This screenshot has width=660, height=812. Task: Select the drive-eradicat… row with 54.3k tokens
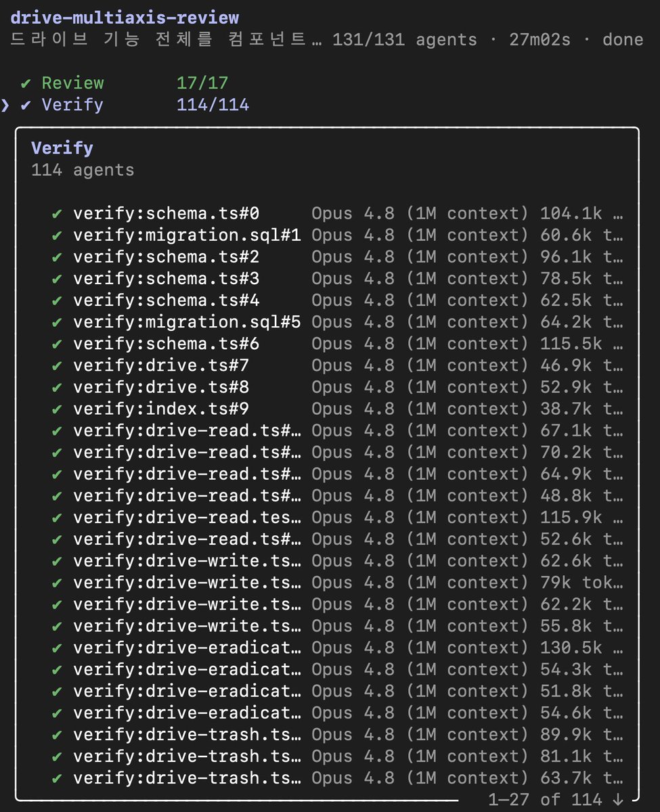[x=338, y=669]
